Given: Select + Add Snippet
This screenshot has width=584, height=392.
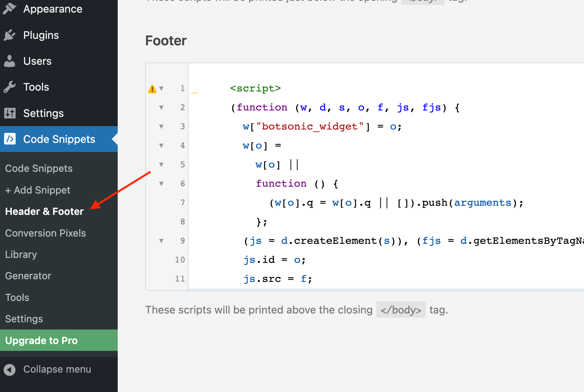Looking at the screenshot, I should [x=38, y=190].
